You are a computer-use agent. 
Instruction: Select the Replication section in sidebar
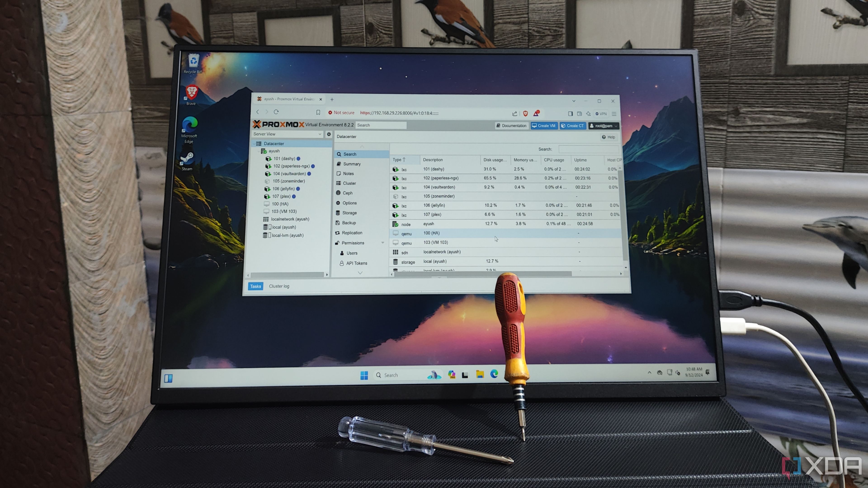352,232
